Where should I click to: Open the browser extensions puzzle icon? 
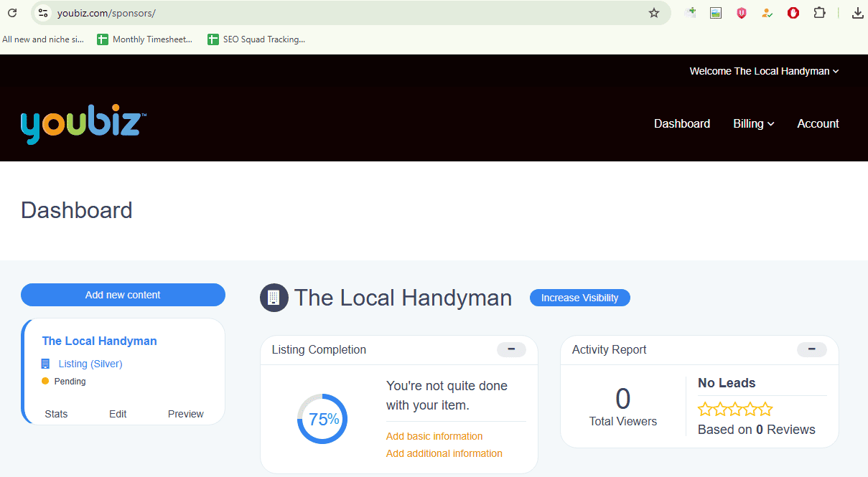click(x=819, y=13)
